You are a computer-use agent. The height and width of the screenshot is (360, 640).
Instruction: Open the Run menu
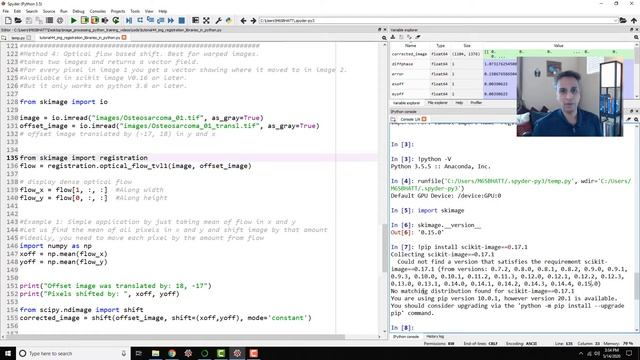tap(64, 11)
